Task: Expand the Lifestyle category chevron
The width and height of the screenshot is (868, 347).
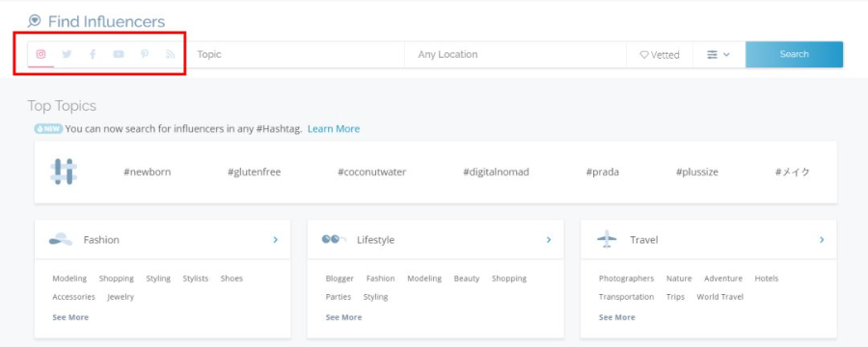Action: click(x=549, y=240)
